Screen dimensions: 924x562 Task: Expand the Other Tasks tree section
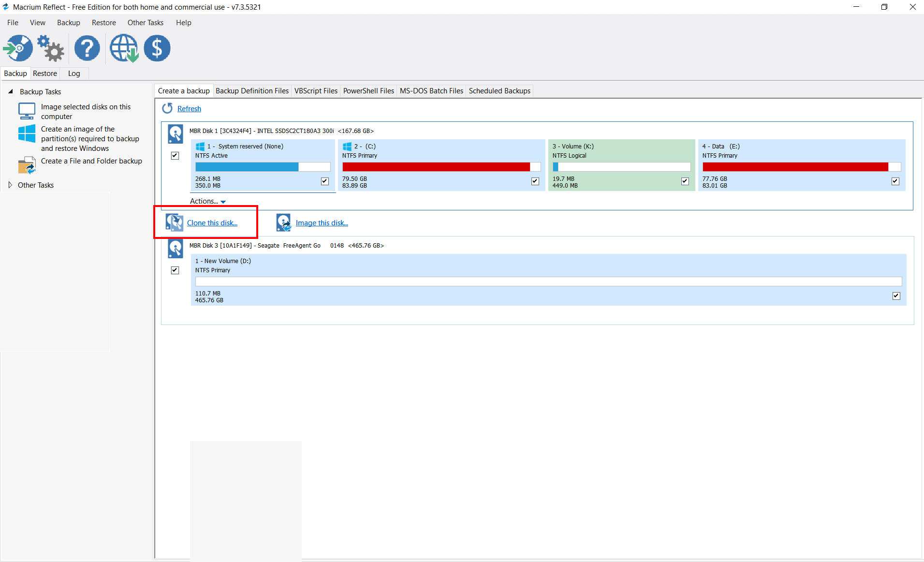click(x=11, y=185)
